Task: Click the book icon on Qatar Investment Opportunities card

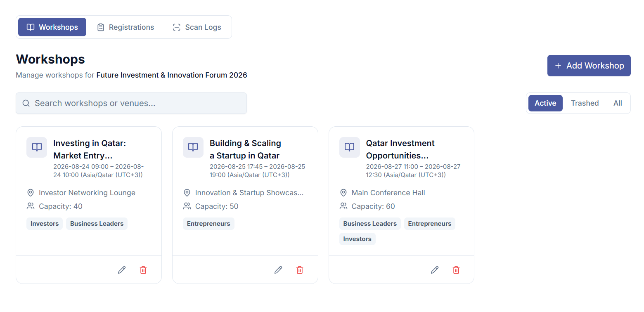Action: coord(350,147)
